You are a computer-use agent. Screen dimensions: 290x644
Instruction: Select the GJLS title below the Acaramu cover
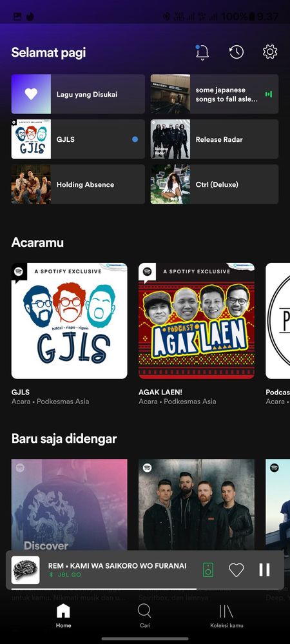21,392
